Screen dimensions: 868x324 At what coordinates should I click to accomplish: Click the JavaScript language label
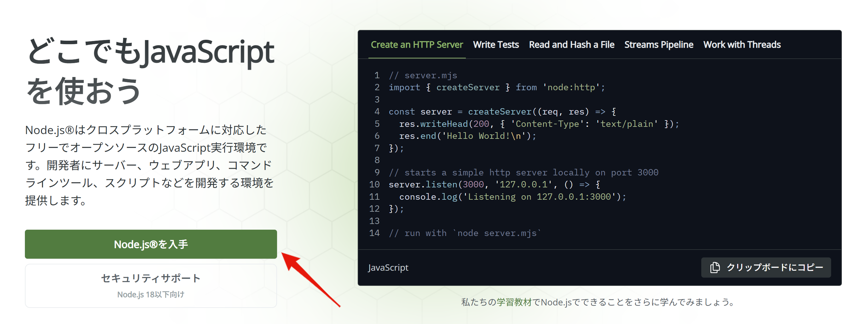point(388,267)
